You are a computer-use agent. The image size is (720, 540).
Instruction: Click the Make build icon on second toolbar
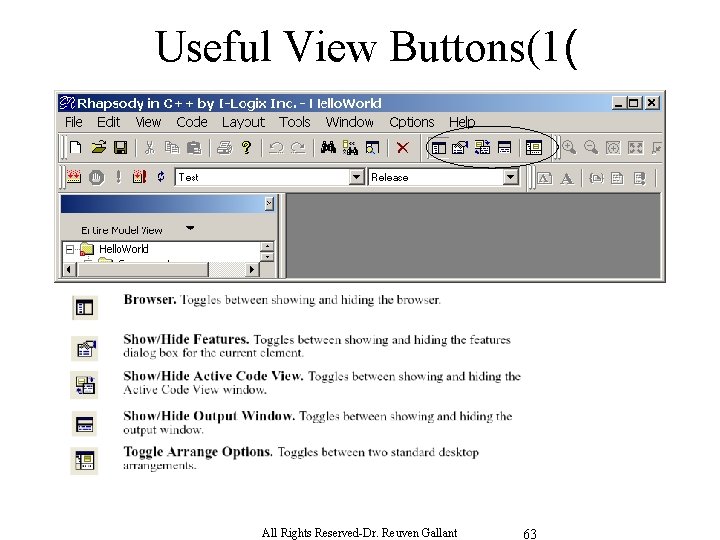click(74, 177)
